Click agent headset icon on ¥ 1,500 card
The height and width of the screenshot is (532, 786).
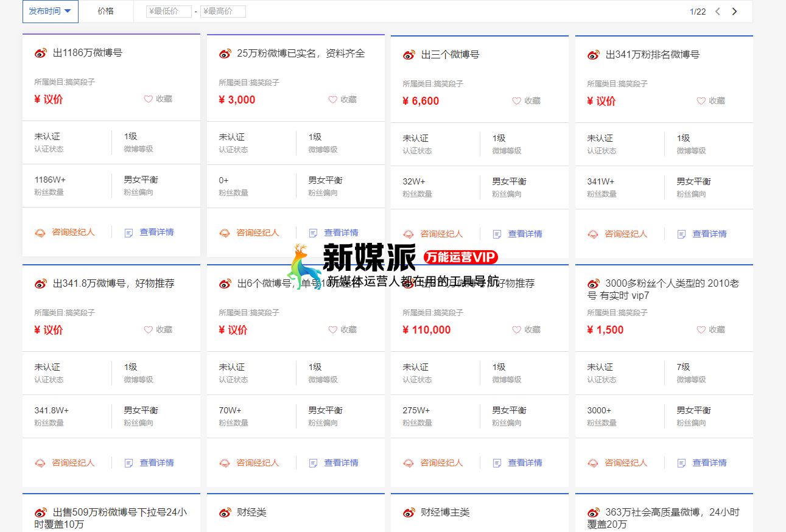pyautogui.click(x=593, y=463)
